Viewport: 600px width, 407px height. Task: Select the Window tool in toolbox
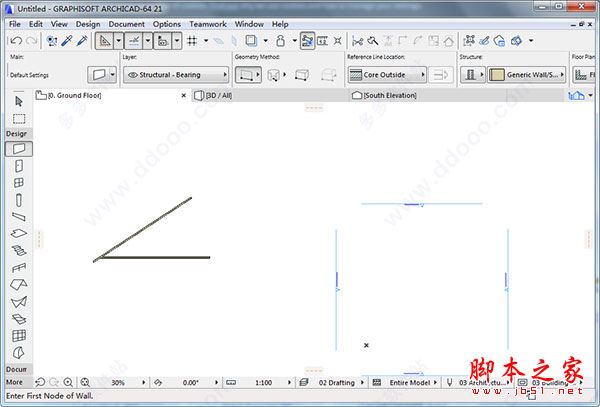(19, 183)
